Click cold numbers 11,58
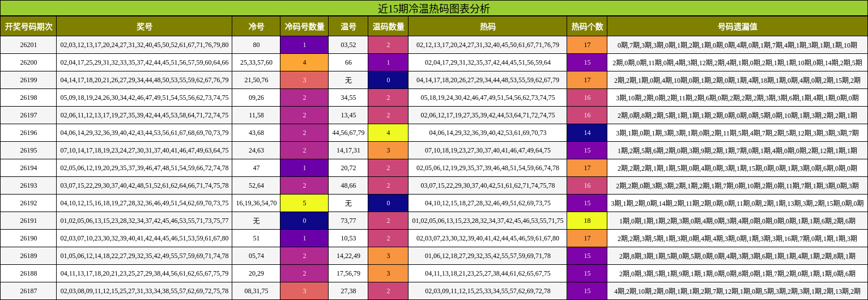 pos(257,115)
